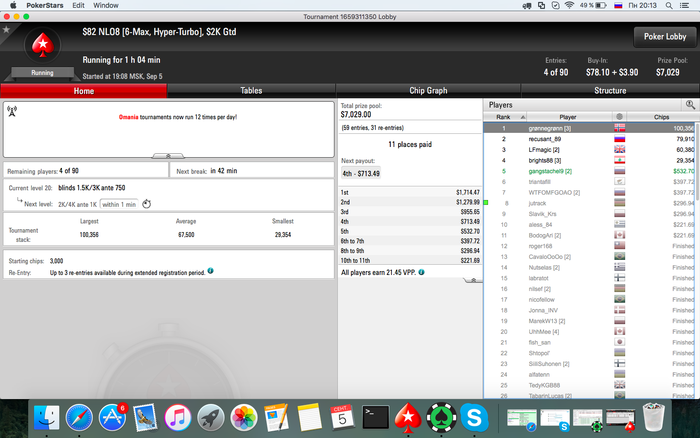Collapse the payout panel handle
The image size is (700, 438).
point(473,280)
